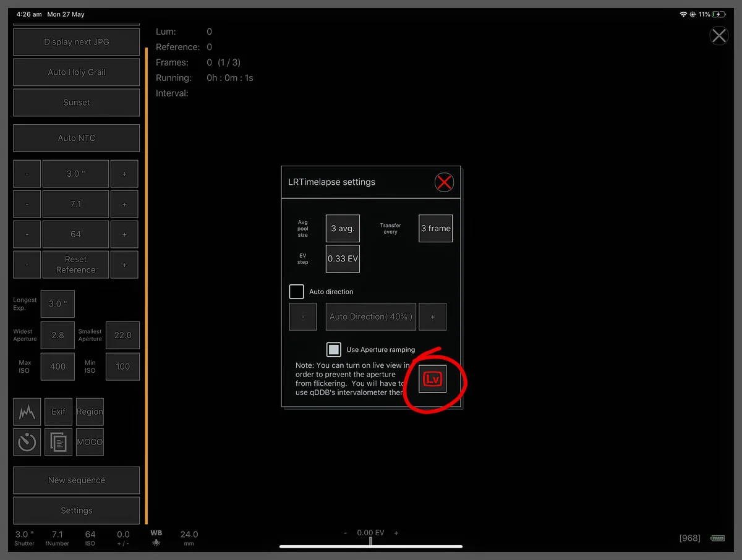
Task: Tap the ISO readout in status bar
Action: 90,538
